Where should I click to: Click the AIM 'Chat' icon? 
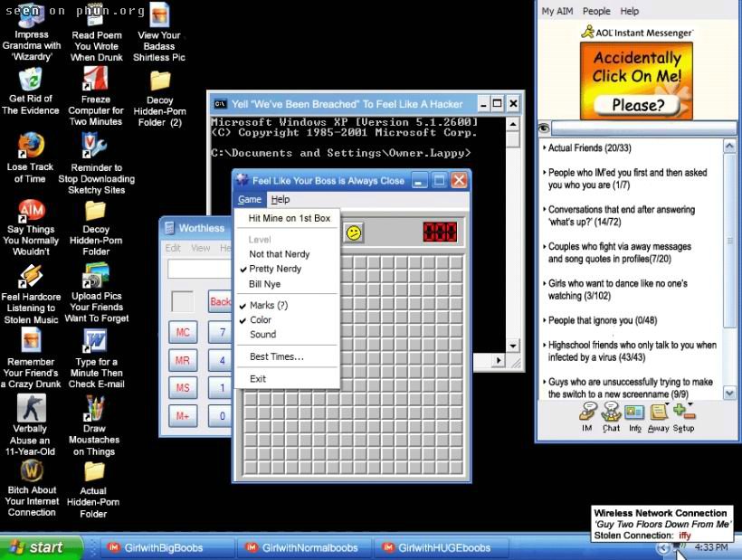611,417
